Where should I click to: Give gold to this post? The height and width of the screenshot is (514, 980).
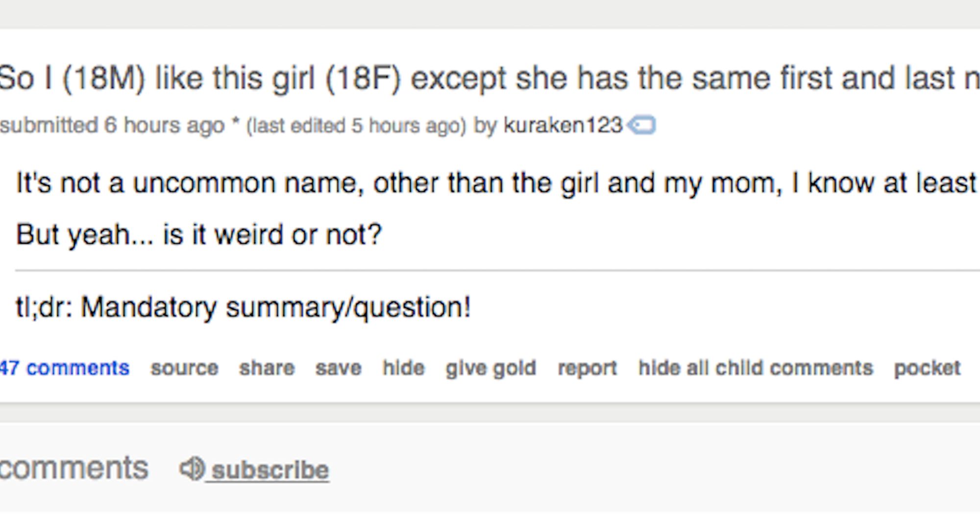(491, 369)
